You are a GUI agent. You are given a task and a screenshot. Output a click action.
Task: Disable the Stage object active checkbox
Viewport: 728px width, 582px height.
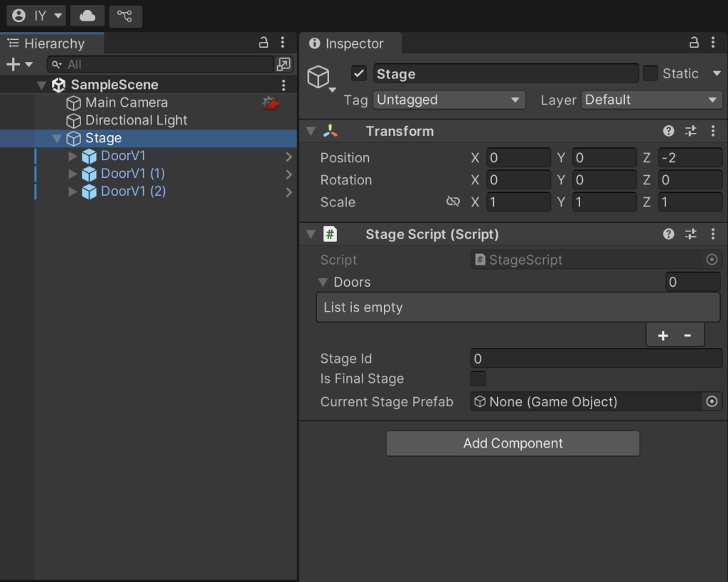tap(359, 73)
